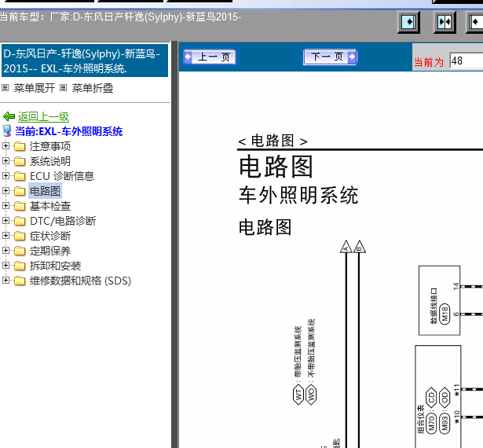Viewport: 483px width, 448px height.
Task: Click the 拆卸和安装 folder icon
Action: tap(20, 266)
